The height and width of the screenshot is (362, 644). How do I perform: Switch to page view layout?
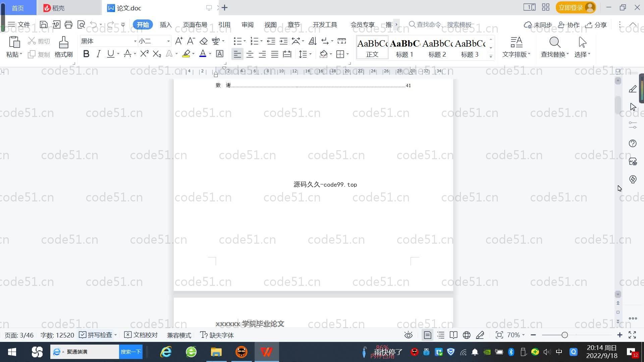tap(427, 335)
